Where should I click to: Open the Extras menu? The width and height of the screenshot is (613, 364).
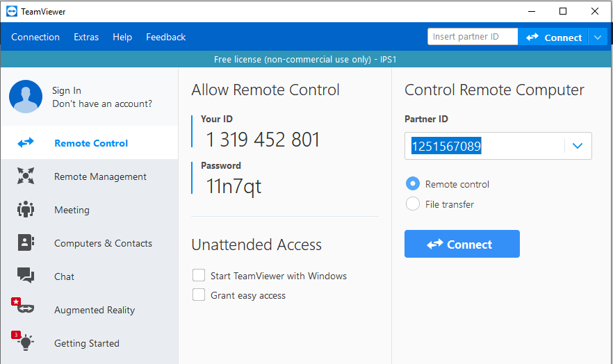tap(86, 37)
